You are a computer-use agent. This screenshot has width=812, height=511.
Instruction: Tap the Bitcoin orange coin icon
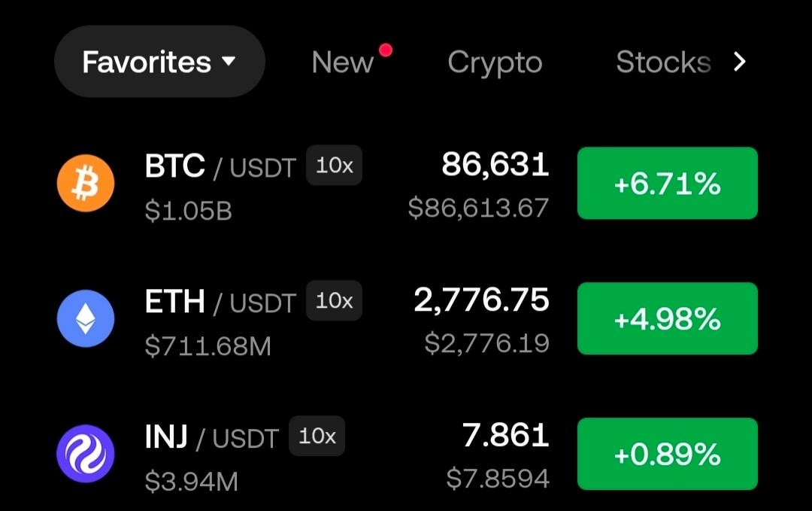(86, 183)
